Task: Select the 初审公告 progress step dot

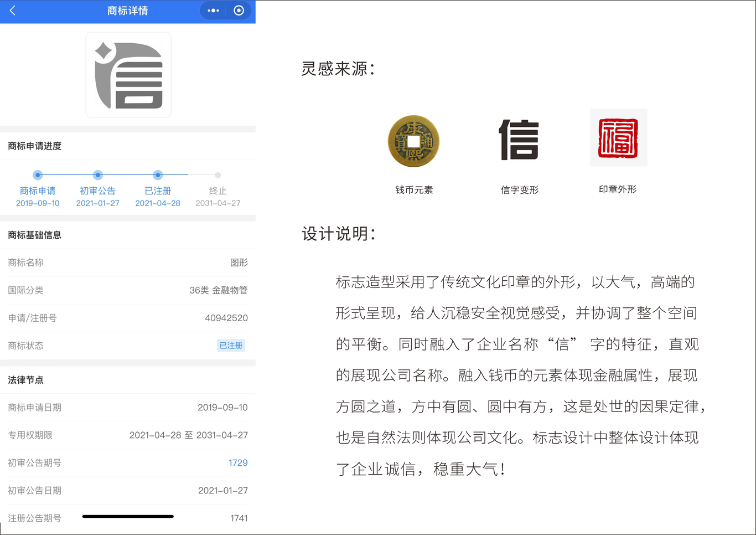Action: click(x=98, y=175)
